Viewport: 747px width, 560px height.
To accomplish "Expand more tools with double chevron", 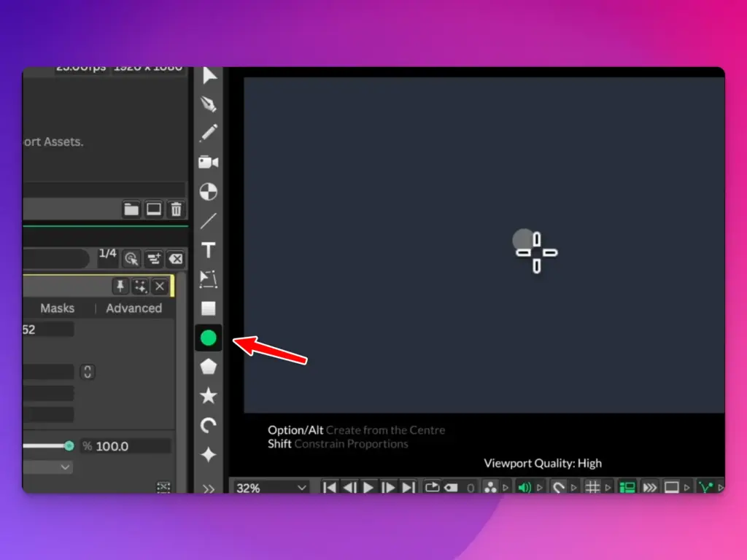I will 208,489.
